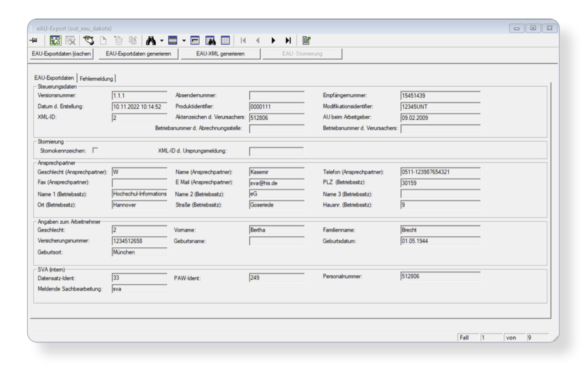Click EAU-Exportdaten generieren button
Image resolution: width=588 pixels, height=369 pixels.
[x=139, y=54]
